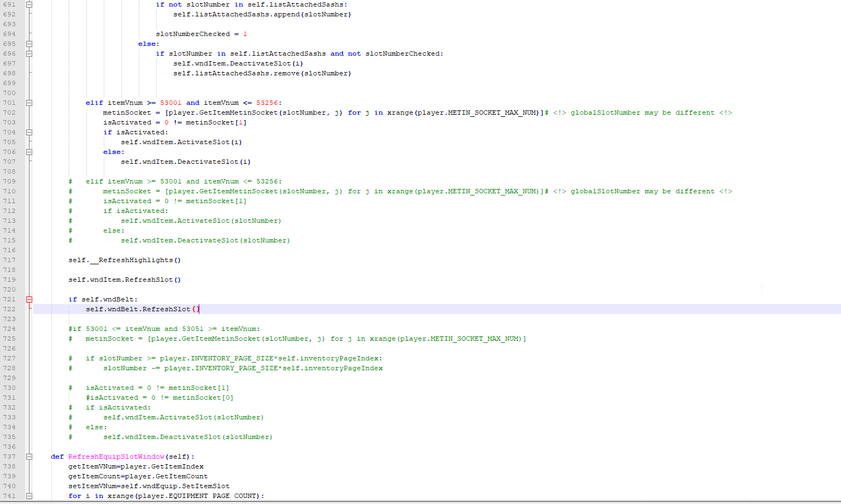Screen dimensions: 841x504
Task: Click 'getItemVNum=player.GetItemIndex' on line 738
Action: (x=136, y=466)
